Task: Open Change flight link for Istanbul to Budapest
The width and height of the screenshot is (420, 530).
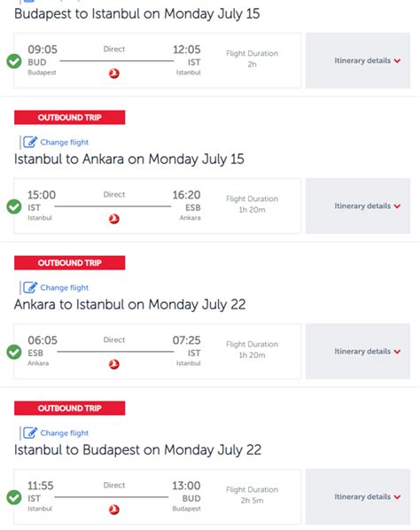Action: pos(64,433)
